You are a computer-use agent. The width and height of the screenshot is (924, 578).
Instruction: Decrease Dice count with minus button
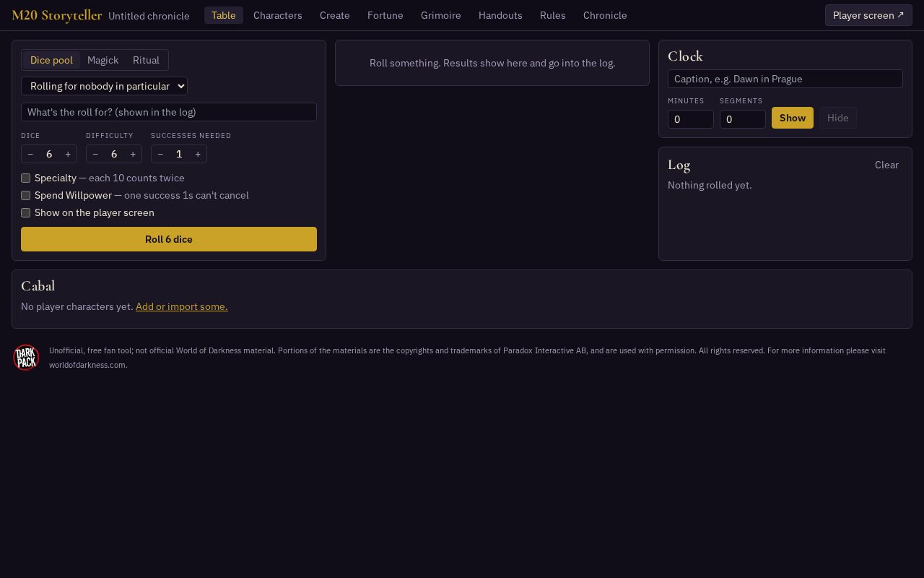(x=30, y=154)
